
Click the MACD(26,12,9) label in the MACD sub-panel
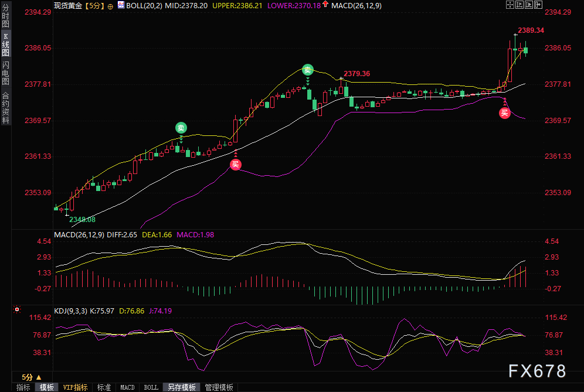[79, 235]
